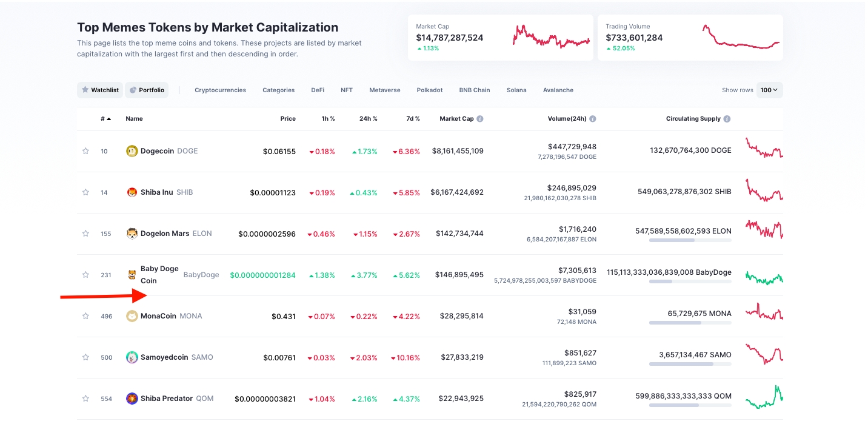
Task: Open the Shiba Predator QOM page
Action: point(177,399)
